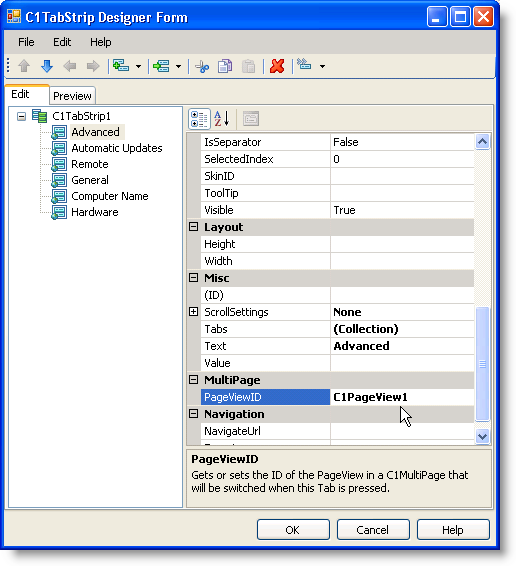
Task: Select the Remote tree item
Action: [90, 164]
